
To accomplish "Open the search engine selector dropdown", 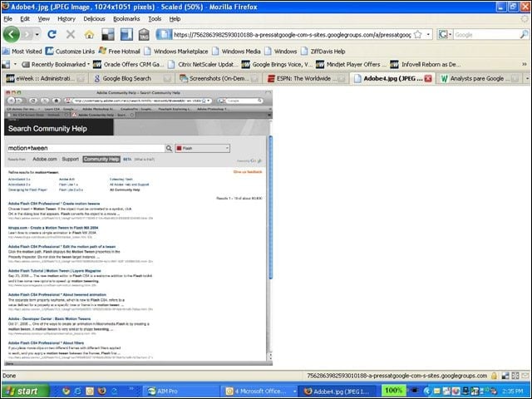I will 451,34.
